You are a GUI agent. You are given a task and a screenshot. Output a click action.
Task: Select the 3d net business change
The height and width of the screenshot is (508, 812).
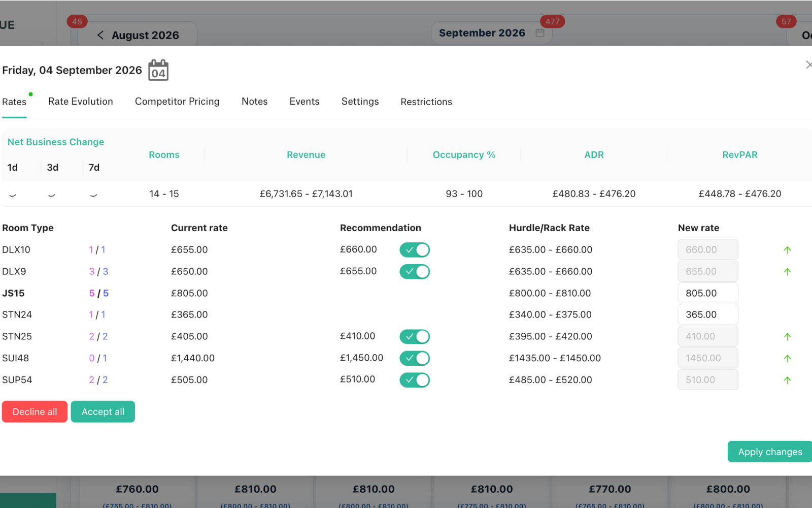pyautogui.click(x=53, y=168)
